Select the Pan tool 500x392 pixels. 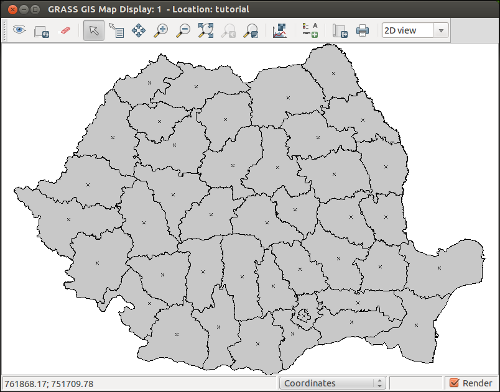tap(139, 31)
